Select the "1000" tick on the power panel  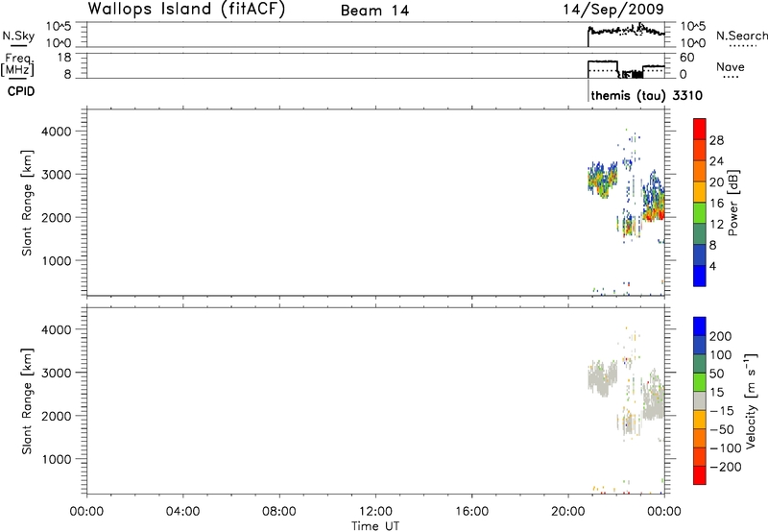(57, 260)
